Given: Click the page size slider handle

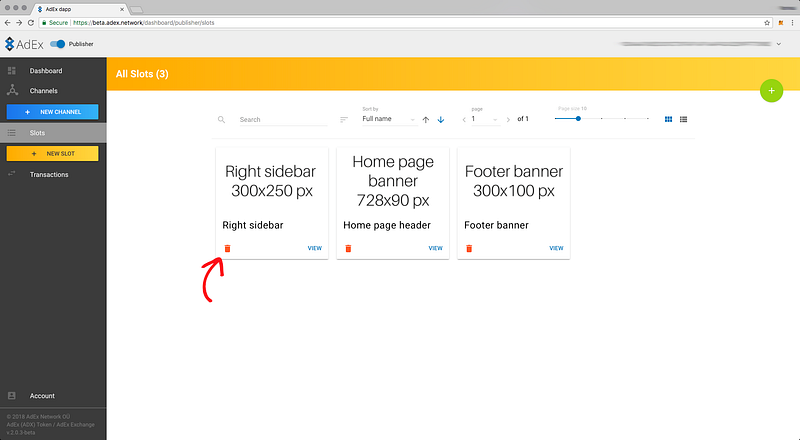Looking at the screenshot, I should click(578, 118).
